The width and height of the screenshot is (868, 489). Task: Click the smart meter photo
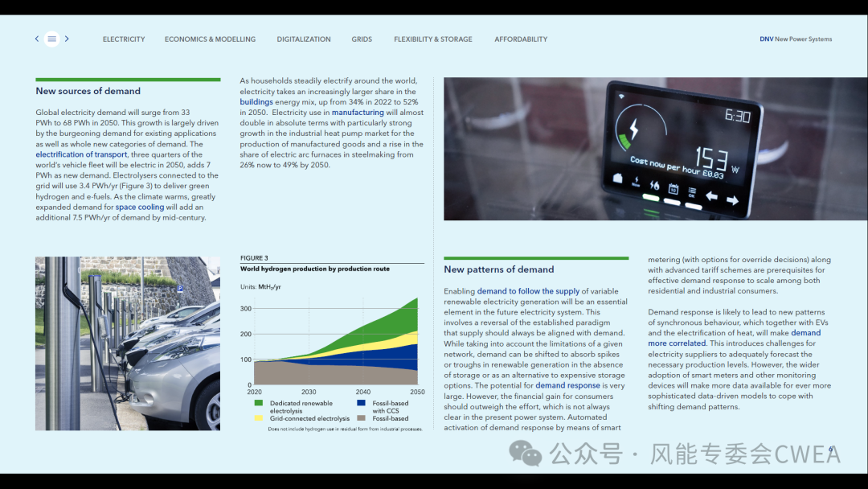click(x=656, y=149)
